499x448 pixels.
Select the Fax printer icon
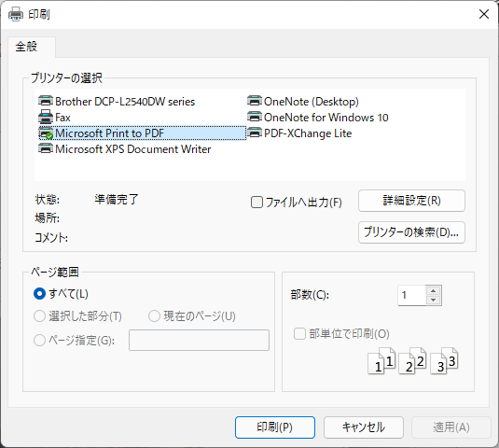pos(46,117)
